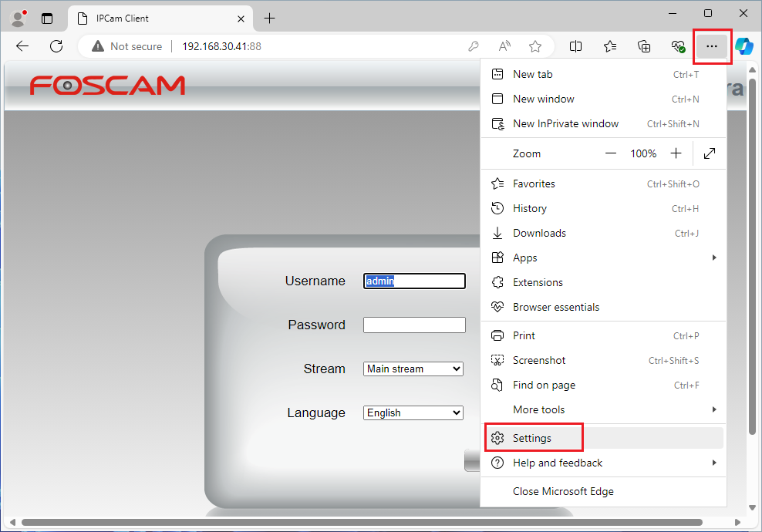
Task: Open Settings from the menu
Action: pyautogui.click(x=532, y=438)
